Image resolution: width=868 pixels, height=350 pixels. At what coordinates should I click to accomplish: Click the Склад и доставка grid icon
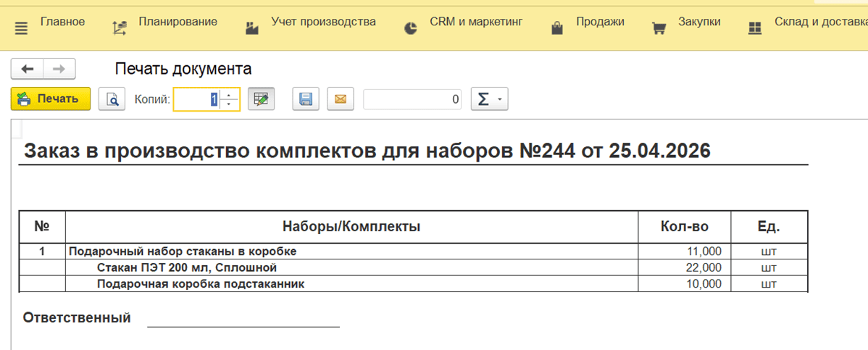[x=755, y=28]
